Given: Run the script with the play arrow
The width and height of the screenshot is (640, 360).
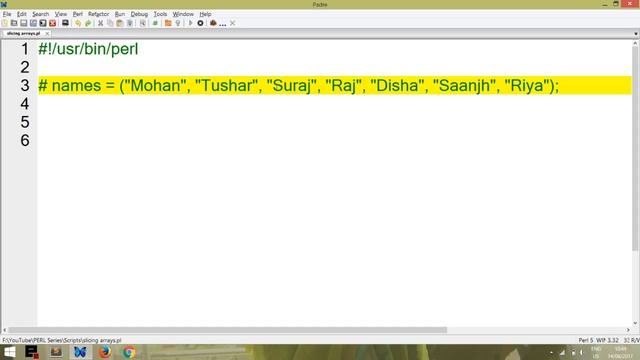Looking at the screenshot, I should (190, 23).
